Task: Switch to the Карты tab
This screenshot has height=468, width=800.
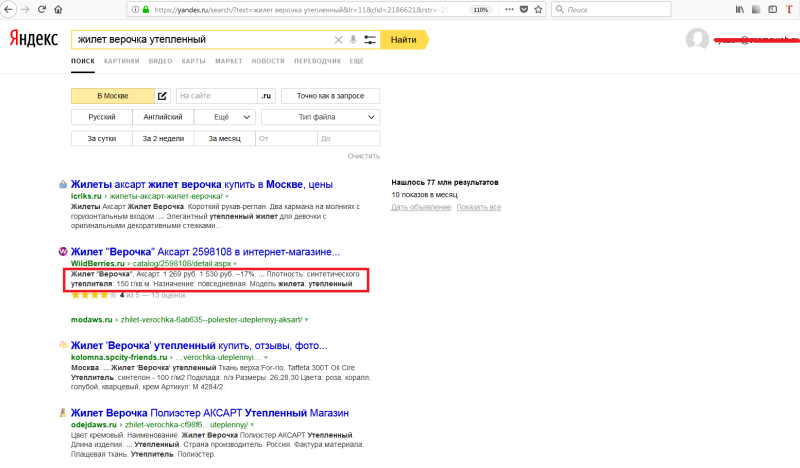Action: pyautogui.click(x=193, y=61)
